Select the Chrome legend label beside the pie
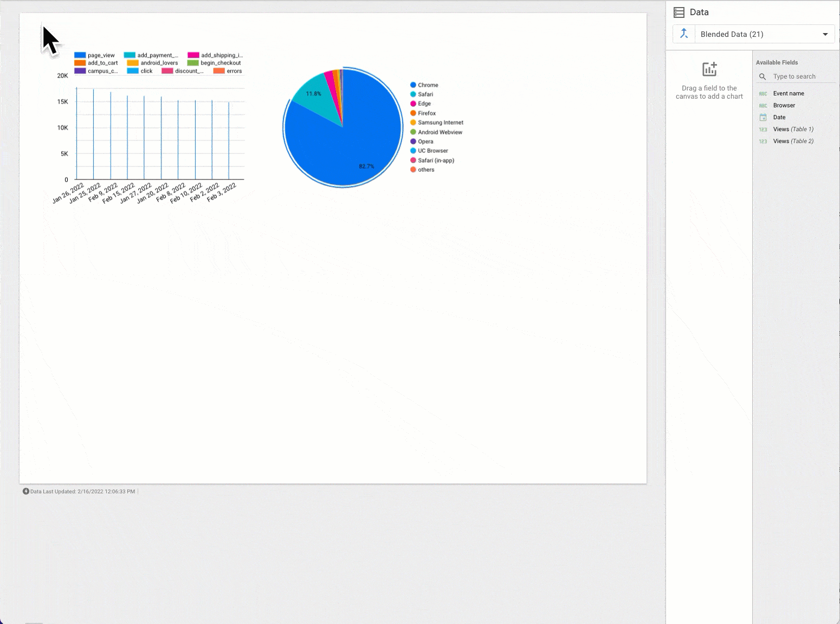840x624 pixels. pos(429,85)
